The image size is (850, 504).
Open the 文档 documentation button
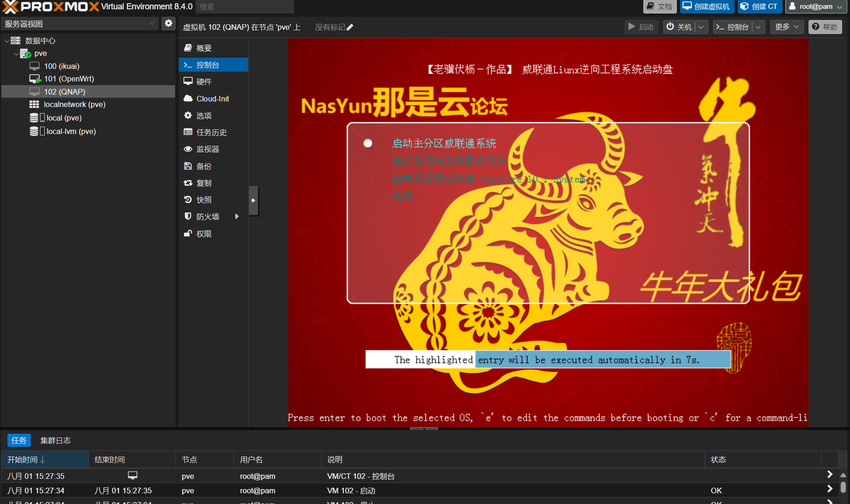tap(660, 7)
